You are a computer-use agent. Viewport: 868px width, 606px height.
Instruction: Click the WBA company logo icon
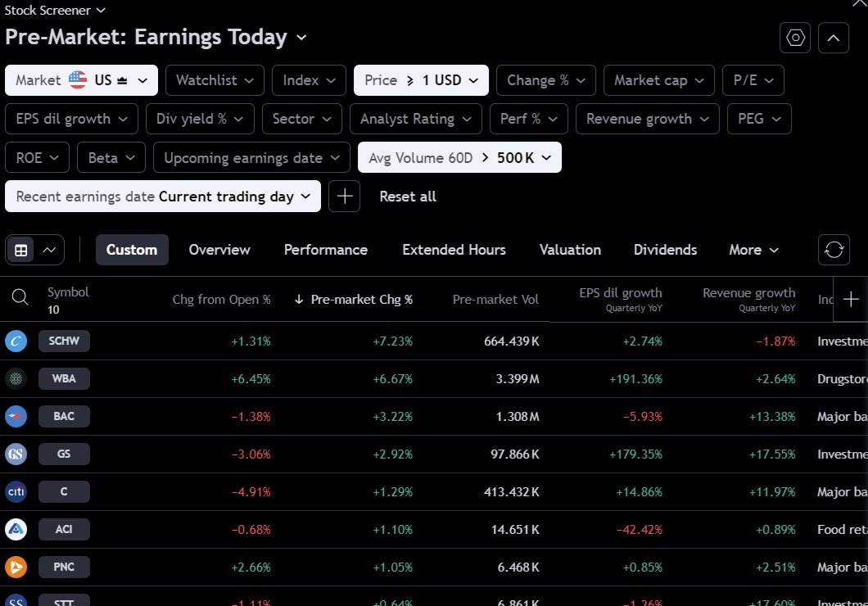pos(16,378)
